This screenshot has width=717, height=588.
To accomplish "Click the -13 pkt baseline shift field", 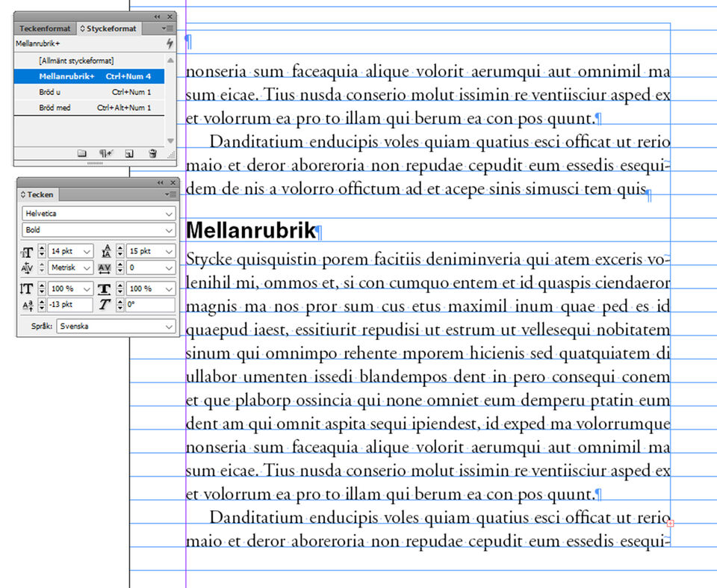I will 69,305.
